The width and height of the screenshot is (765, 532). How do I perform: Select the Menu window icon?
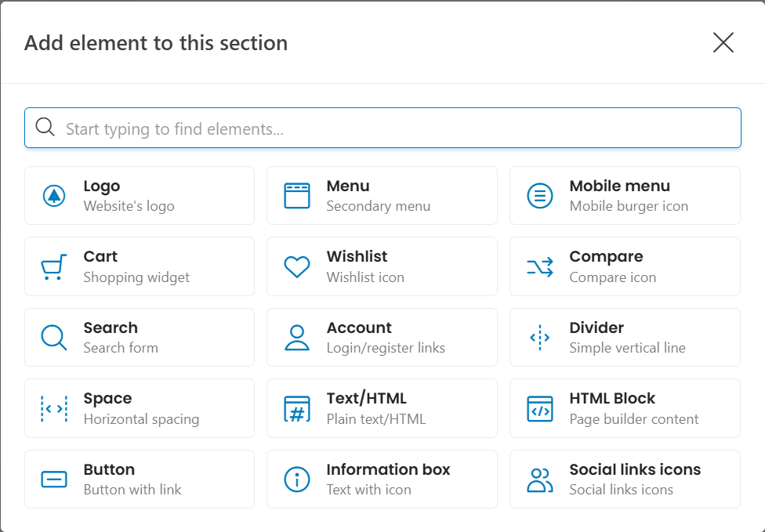click(297, 196)
